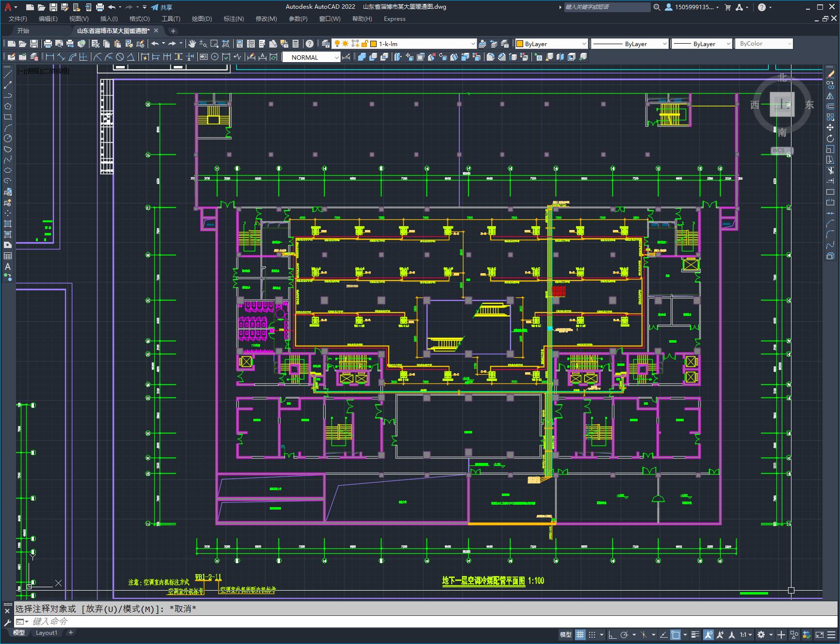Screen dimensions: 840x644
Task: Toggle object snap in status bar
Action: 675,634
